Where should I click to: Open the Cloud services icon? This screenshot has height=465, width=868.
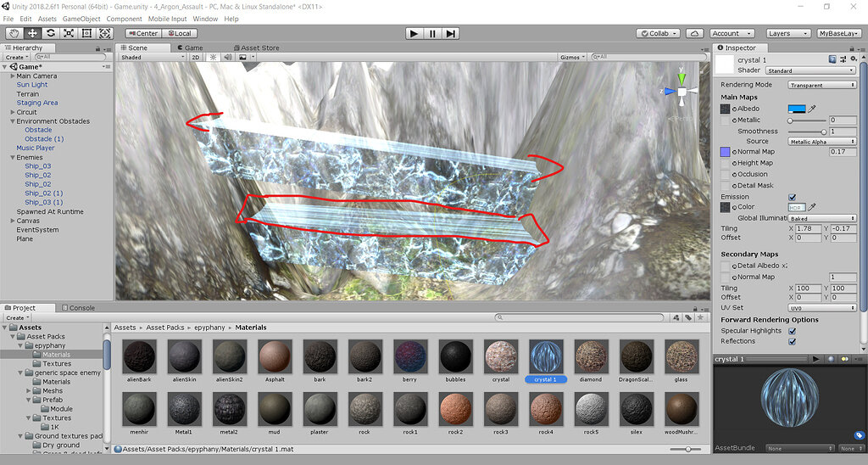[695, 34]
